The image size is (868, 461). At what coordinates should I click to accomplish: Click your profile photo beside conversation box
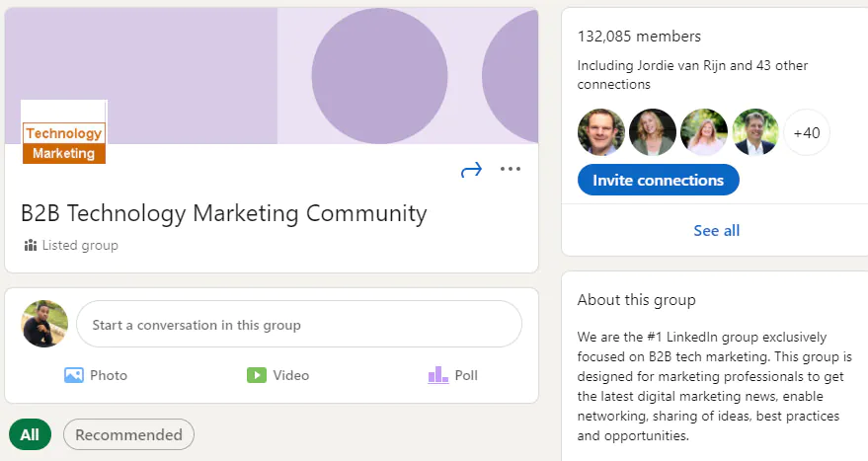44,324
